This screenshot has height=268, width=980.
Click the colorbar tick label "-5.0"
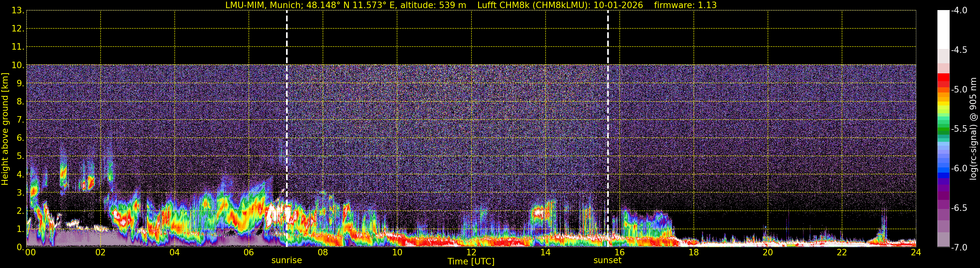tap(959, 90)
